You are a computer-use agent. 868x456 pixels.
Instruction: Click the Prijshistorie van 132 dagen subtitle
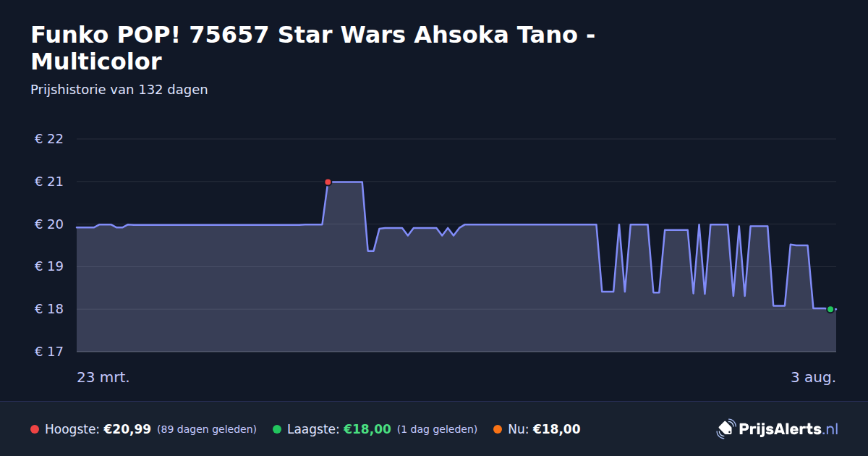pos(119,90)
